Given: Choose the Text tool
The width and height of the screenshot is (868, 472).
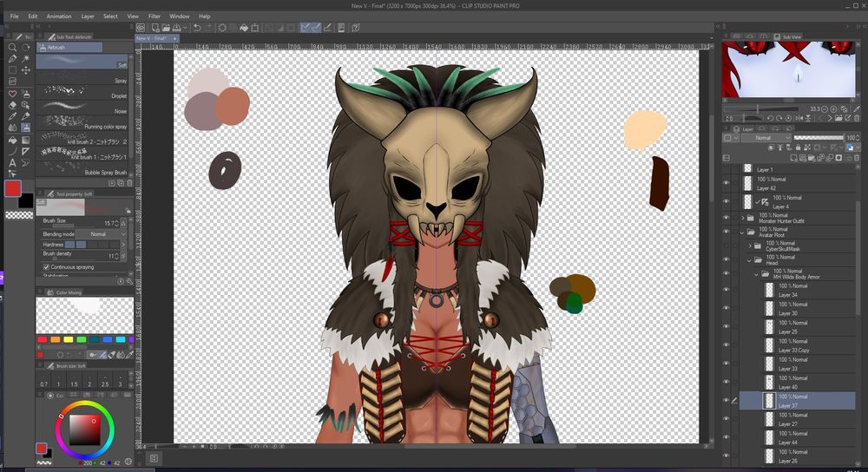Looking at the screenshot, I should tap(12, 162).
